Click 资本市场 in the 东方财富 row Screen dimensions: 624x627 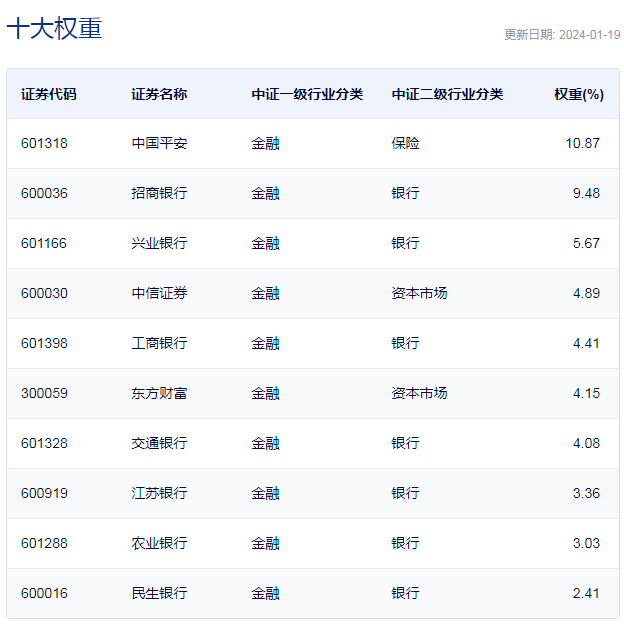[419, 393]
